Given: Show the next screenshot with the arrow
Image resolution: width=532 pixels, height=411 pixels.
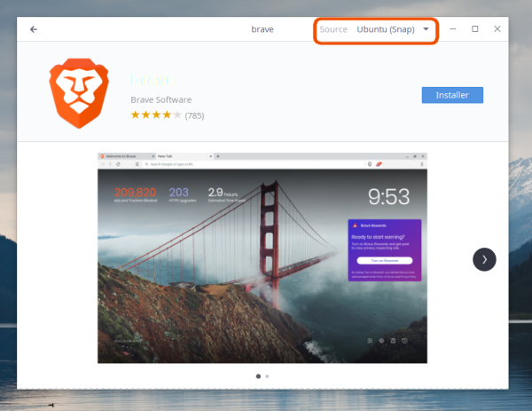Looking at the screenshot, I should 484,258.
